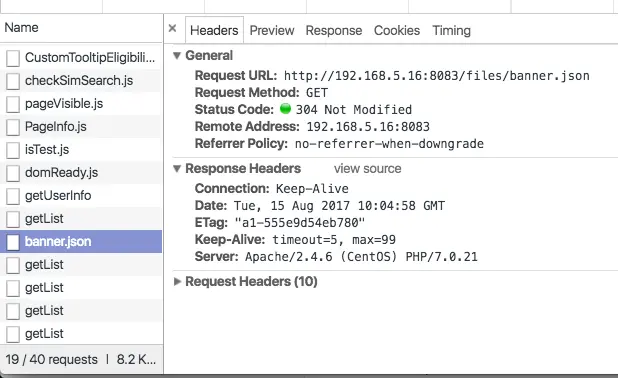The width and height of the screenshot is (618, 378).
Task: Close the request details panel
Action: [172, 28]
